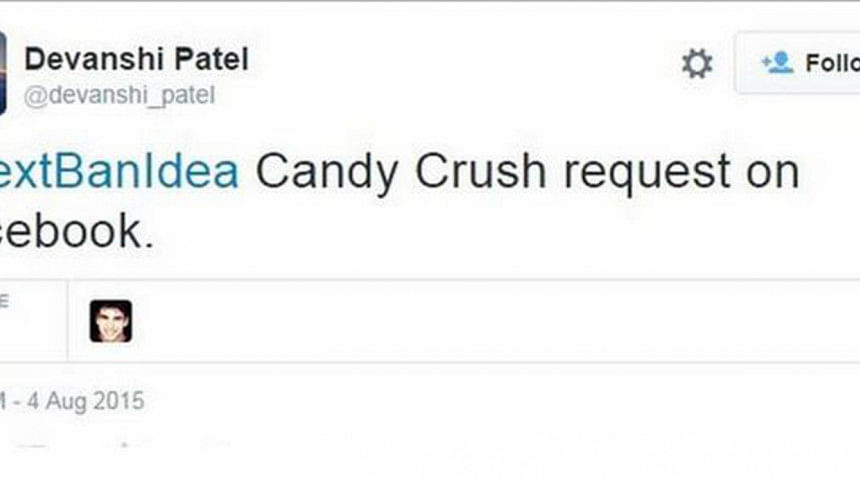Click the add-person icon on Follow
The height and width of the screenshot is (484, 860).
[777, 63]
